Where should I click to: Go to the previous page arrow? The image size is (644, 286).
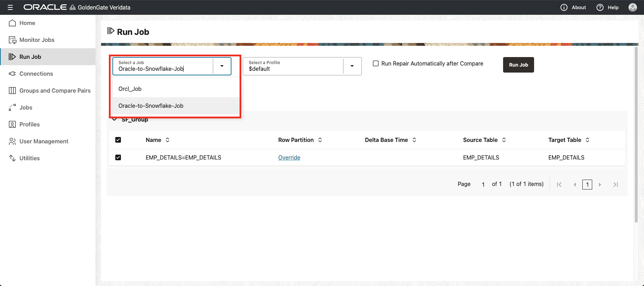(x=575, y=185)
